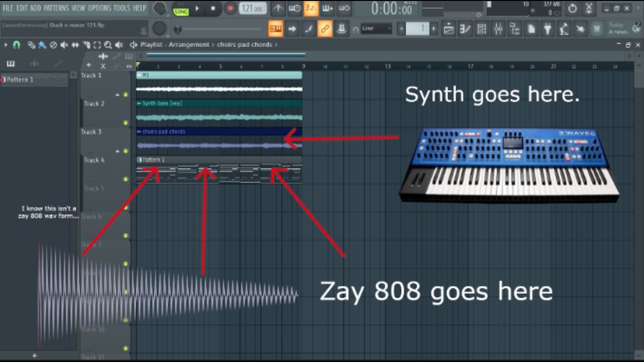Click the Stop button in transport
Screen dimensions: 644x362
(x=213, y=9)
